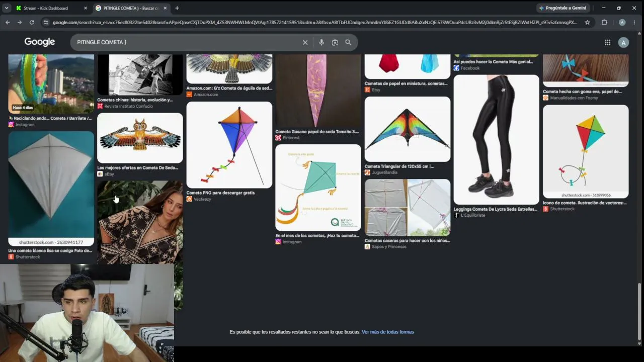
Task: Go to the Google logo homepage
Action: pyautogui.click(x=40, y=42)
